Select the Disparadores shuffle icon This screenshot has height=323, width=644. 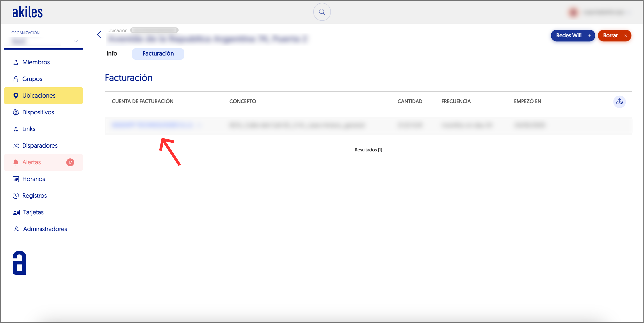[x=16, y=145]
